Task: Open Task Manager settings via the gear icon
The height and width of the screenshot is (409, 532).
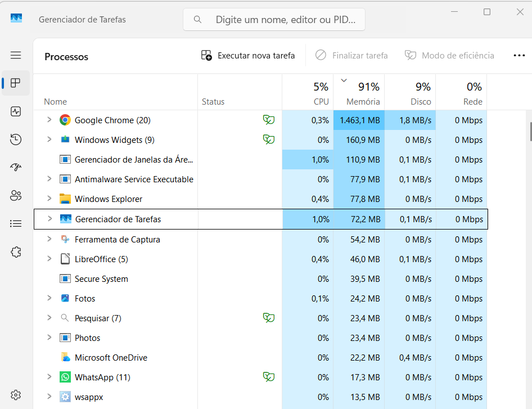Action: [x=16, y=395]
